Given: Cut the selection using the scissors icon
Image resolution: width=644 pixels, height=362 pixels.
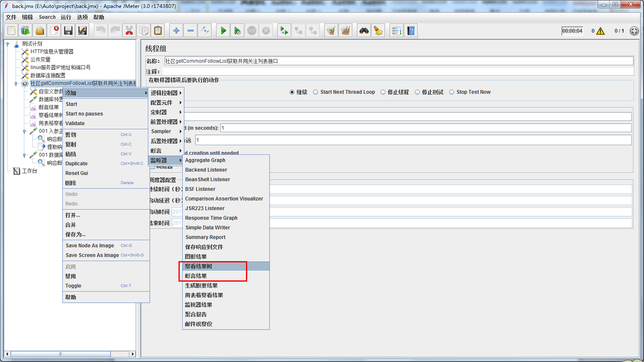Looking at the screenshot, I should pyautogui.click(x=129, y=31).
